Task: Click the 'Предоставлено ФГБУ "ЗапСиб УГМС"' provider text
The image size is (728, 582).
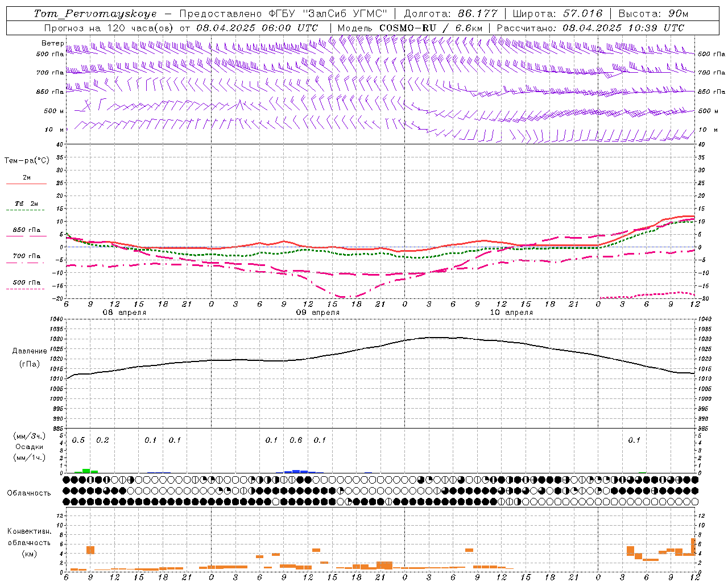Action: (x=283, y=14)
